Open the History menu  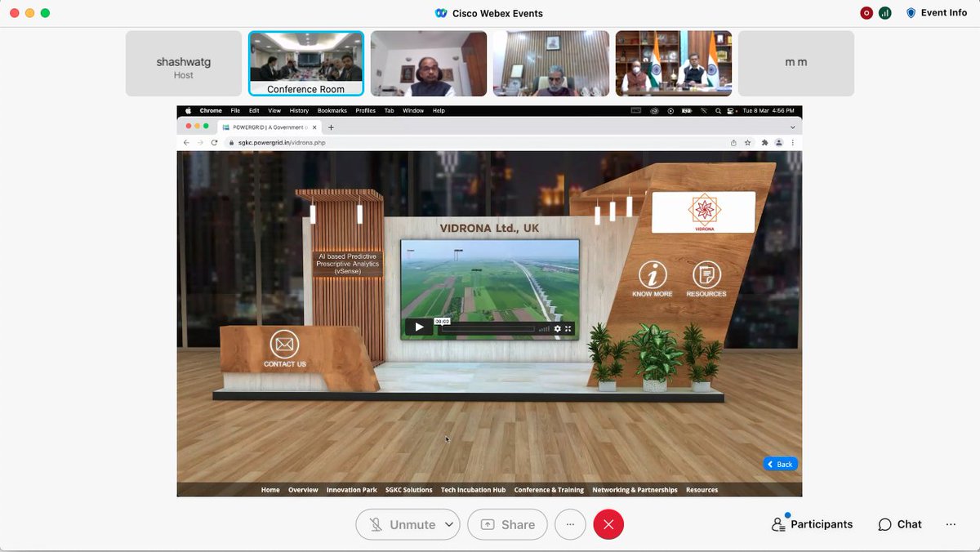click(x=299, y=110)
